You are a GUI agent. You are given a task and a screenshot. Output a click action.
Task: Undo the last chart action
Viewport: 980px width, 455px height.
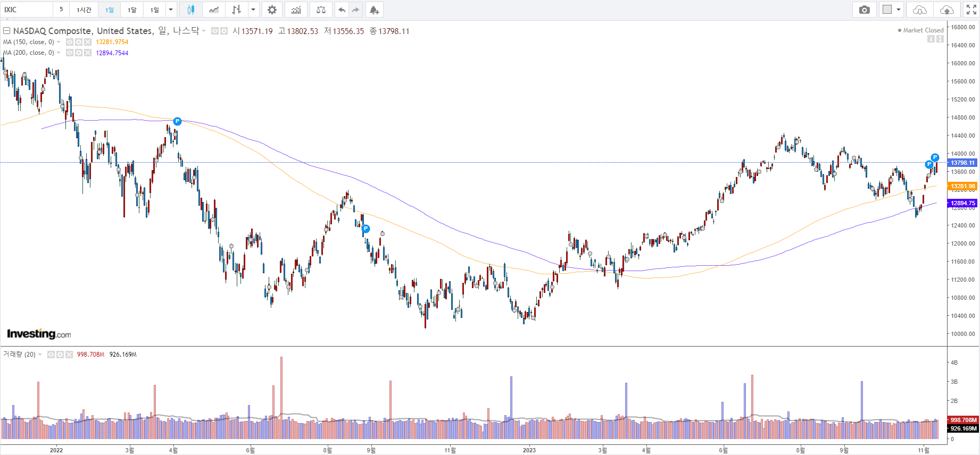point(342,10)
